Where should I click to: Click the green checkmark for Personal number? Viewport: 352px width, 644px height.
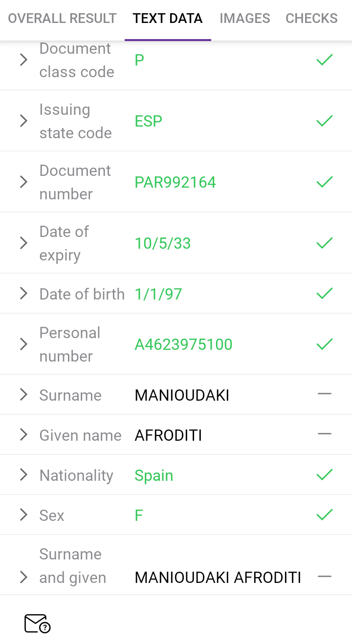pos(324,344)
